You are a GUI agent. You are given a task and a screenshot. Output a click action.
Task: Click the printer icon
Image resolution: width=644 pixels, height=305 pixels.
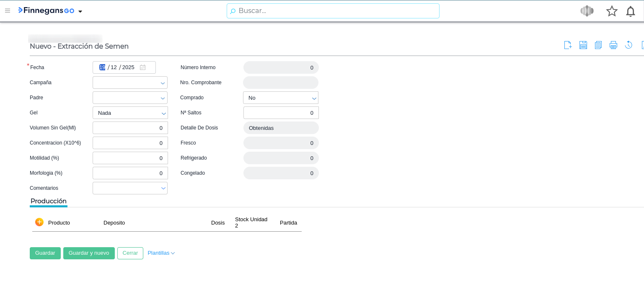click(x=613, y=45)
